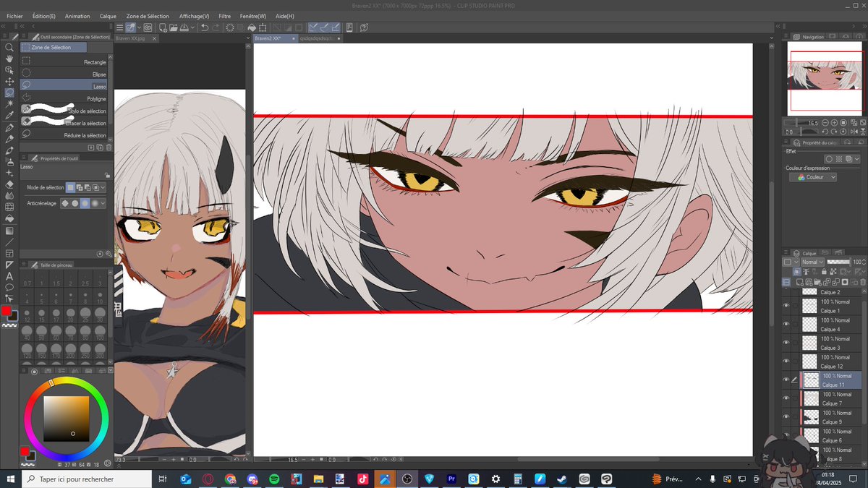The height and width of the screenshot is (488, 868).
Task: Click the Clear (spinner) icon in command bar
Action: (x=230, y=27)
